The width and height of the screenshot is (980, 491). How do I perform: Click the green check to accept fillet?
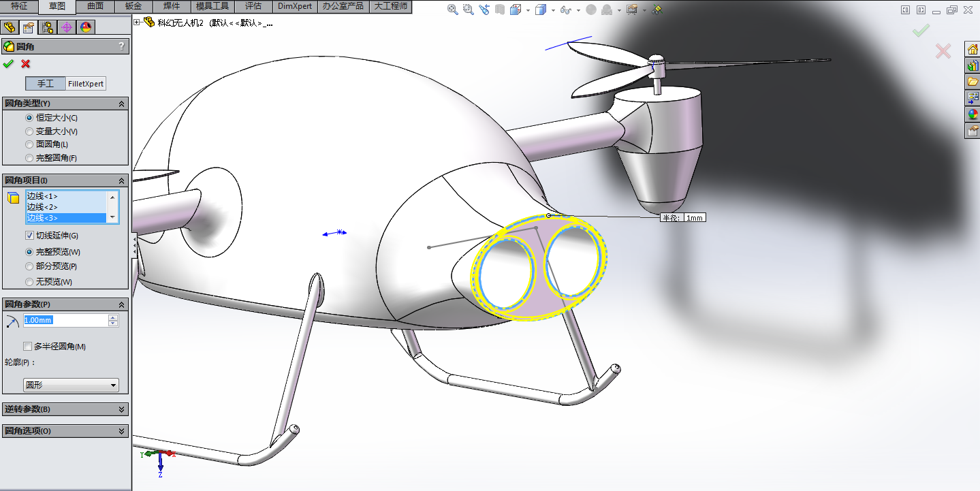pyautogui.click(x=8, y=63)
